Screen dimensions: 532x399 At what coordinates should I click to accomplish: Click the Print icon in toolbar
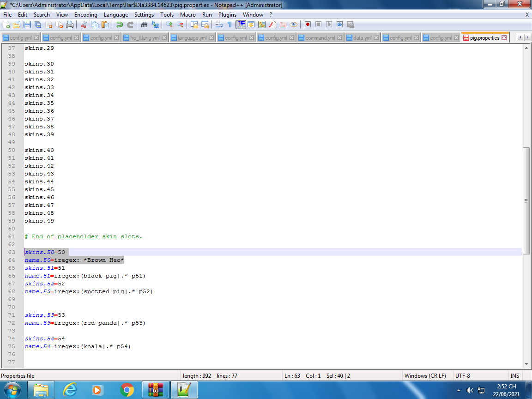[x=70, y=24]
